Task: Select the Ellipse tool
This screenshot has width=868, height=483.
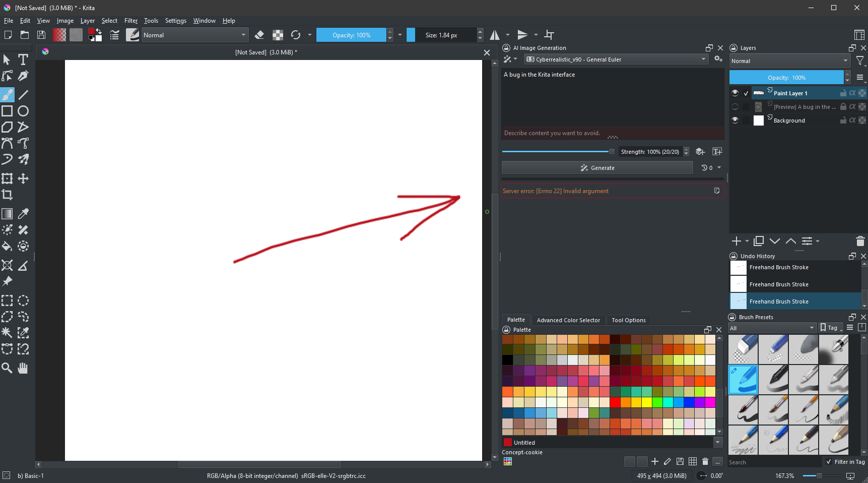Action: coord(23,111)
